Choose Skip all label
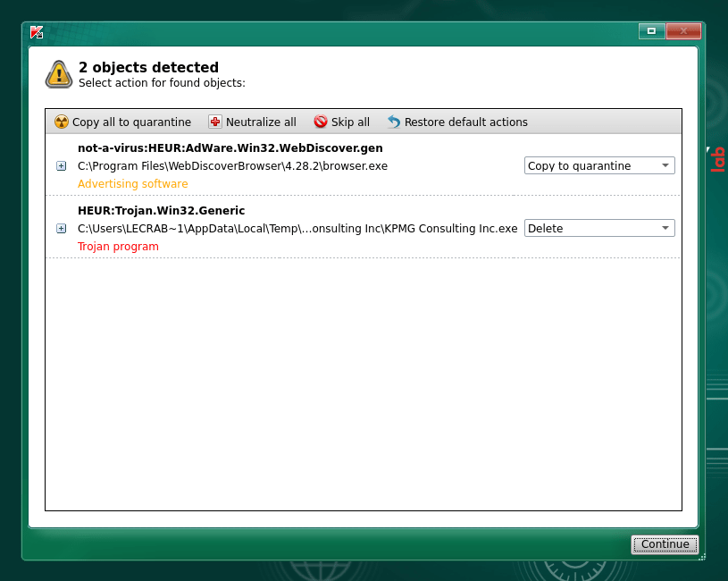The height and width of the screenshot is (581, 728). 350,122
